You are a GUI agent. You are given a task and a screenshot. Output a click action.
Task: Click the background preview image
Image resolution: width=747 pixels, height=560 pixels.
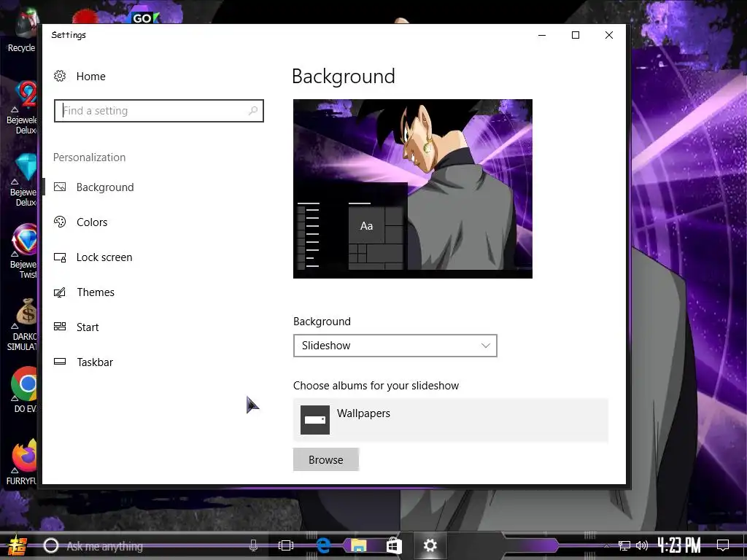(x=413, y=189)
